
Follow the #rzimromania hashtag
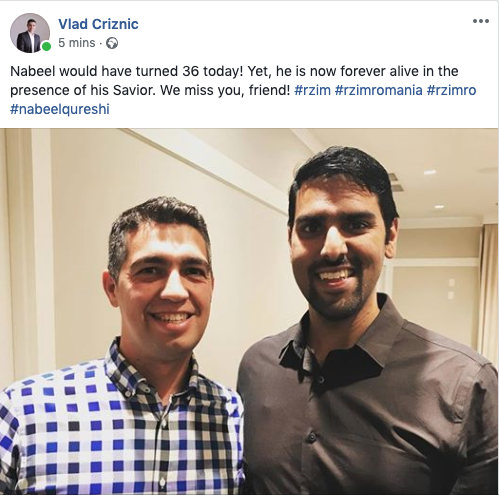379,90
